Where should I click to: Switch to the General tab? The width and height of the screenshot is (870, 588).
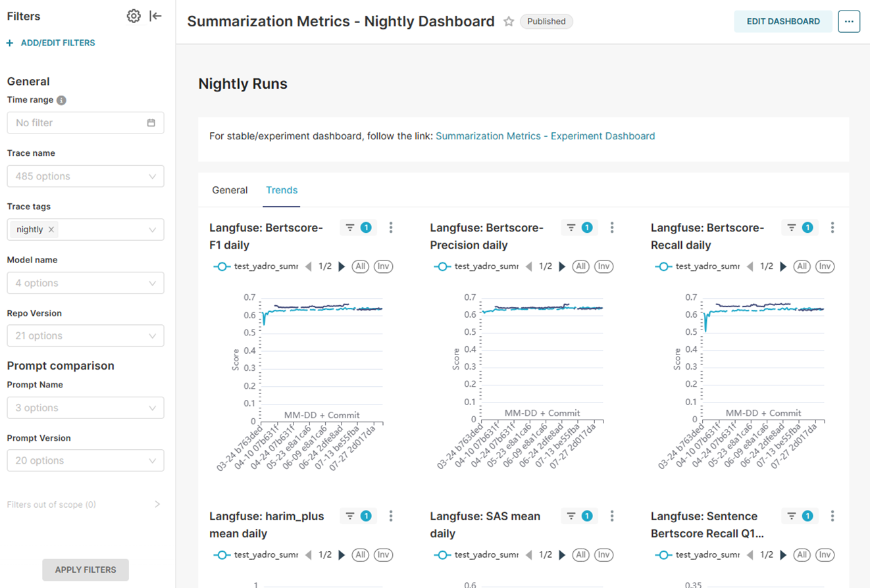(230, 190)
